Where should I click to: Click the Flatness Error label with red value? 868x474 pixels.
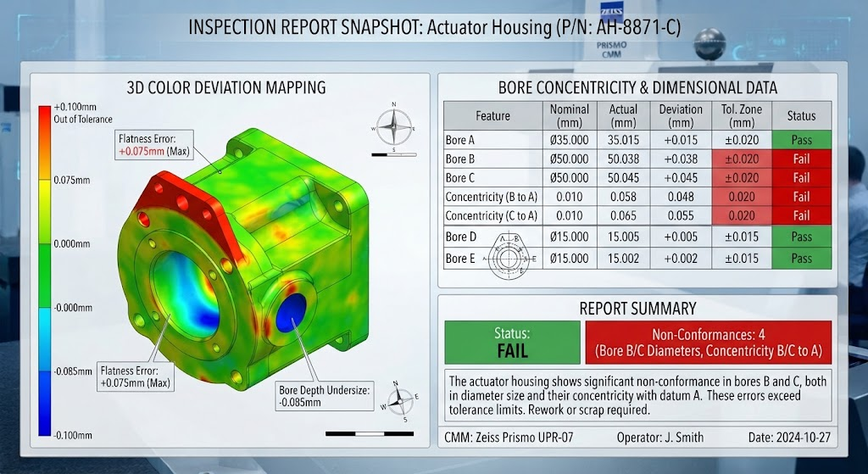point(154,144)
